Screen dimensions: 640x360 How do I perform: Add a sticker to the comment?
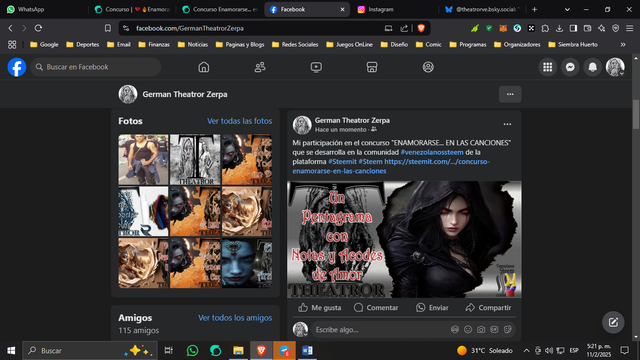[x=507, y=329]
